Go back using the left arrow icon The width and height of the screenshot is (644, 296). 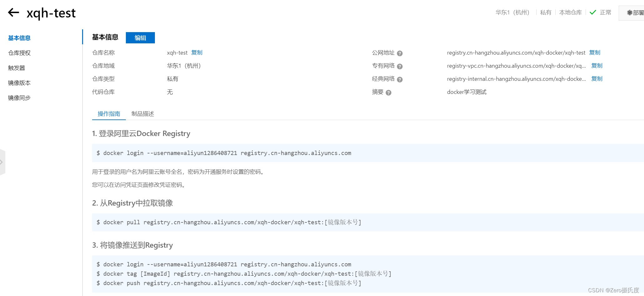(13, 12)
